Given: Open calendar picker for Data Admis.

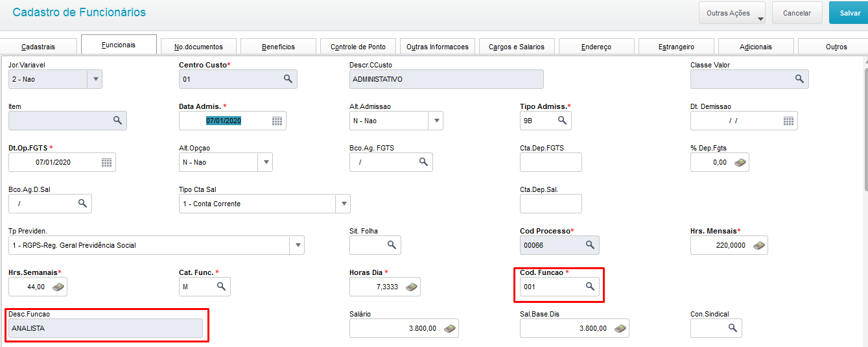Looking at the screenshot, I should point(277,121).
